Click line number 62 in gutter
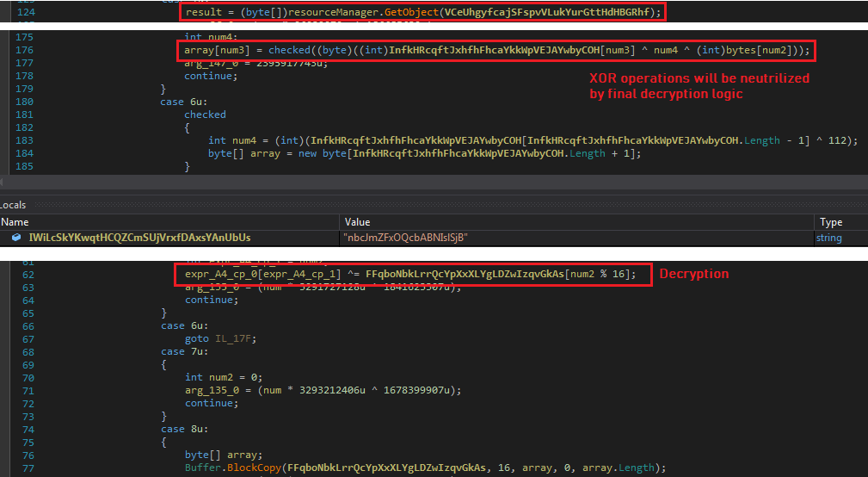The width and height of the screenshot is (868, 477). [28, 275]
